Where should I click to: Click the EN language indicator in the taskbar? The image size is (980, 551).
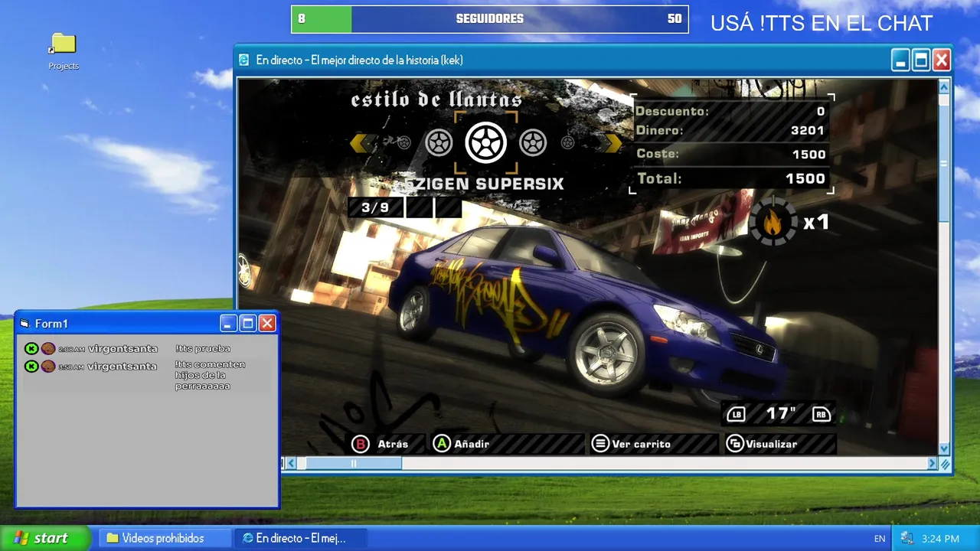point(880,539)
